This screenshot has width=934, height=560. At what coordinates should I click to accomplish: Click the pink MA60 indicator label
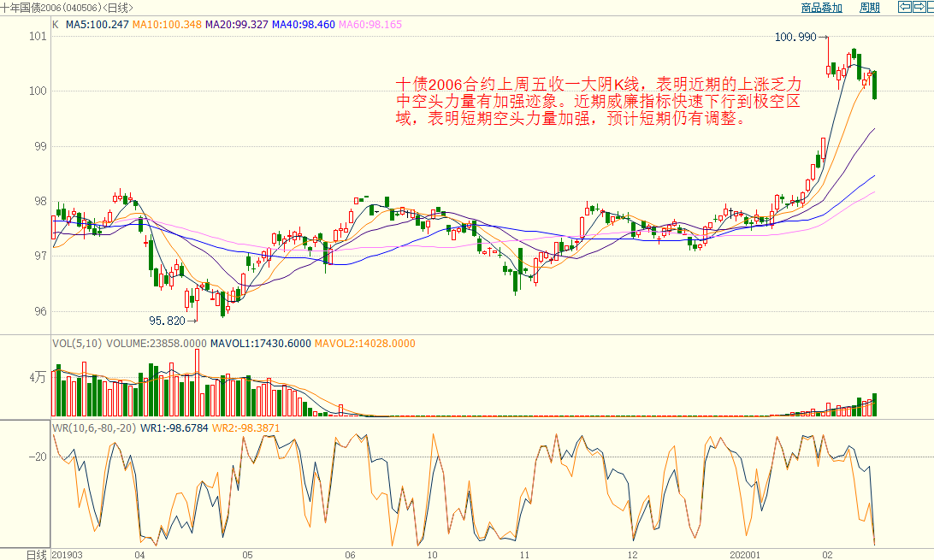pyautogui.click(x=370, y=25)
